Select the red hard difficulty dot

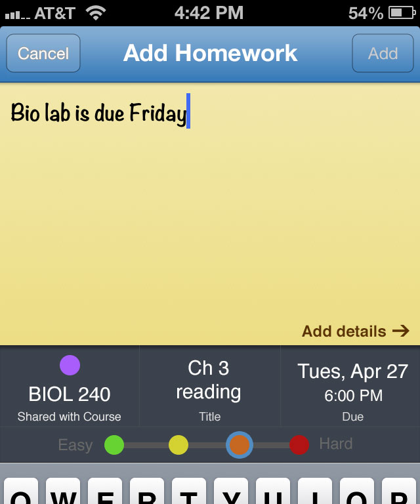coord(299,445)
